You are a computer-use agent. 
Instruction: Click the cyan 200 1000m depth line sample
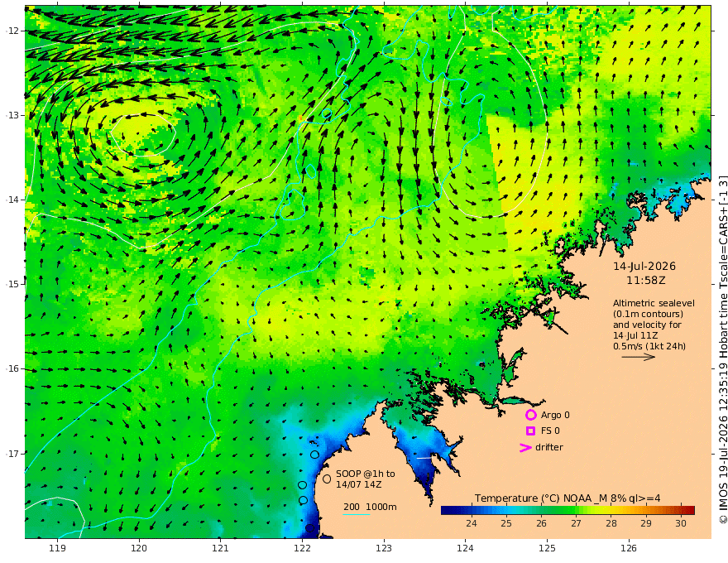coord(357,514)
